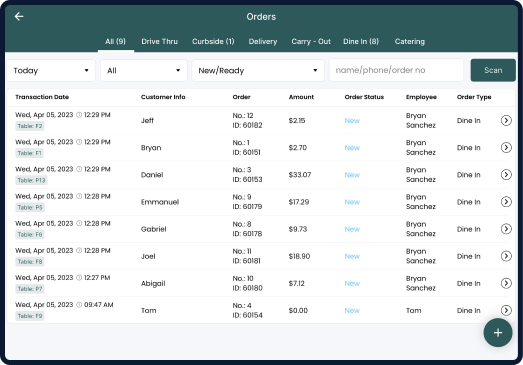
Task: Switch to the Catering tab
Action: coord(410,41)
